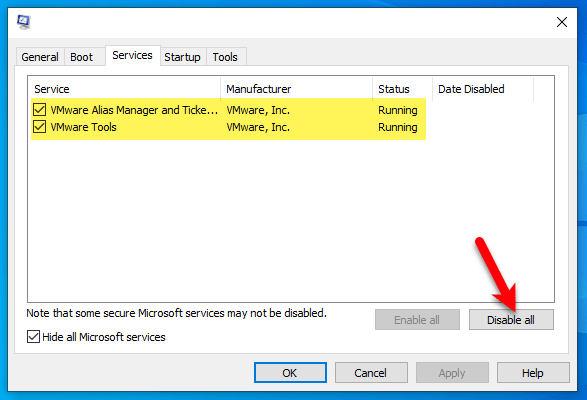Click the Disable all button
This screenshot has width=587, height=400.
[x=511, y=320]
